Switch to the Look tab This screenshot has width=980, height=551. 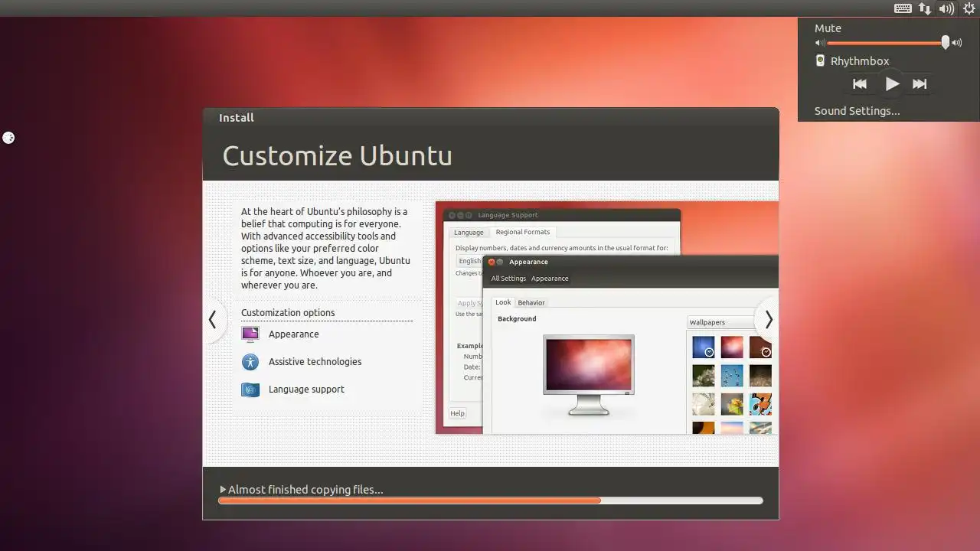coord(503,302)
